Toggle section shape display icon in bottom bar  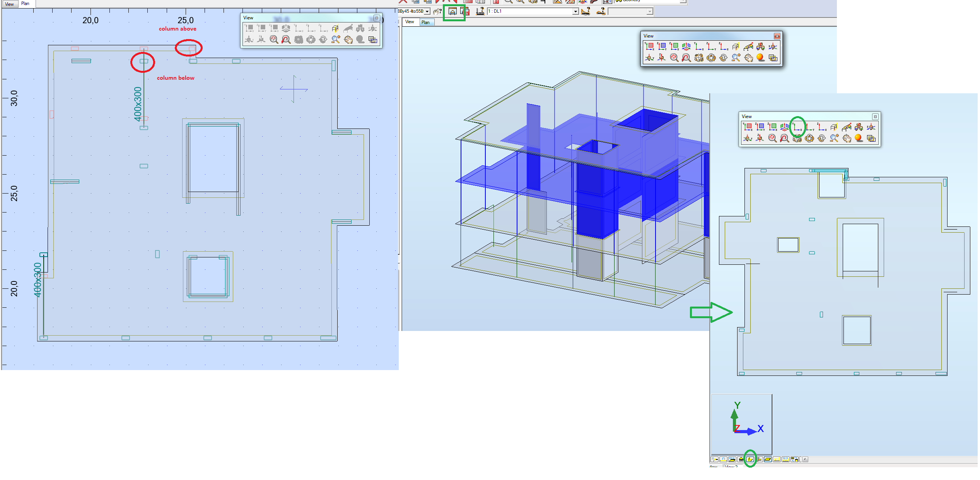coord(750,459)
